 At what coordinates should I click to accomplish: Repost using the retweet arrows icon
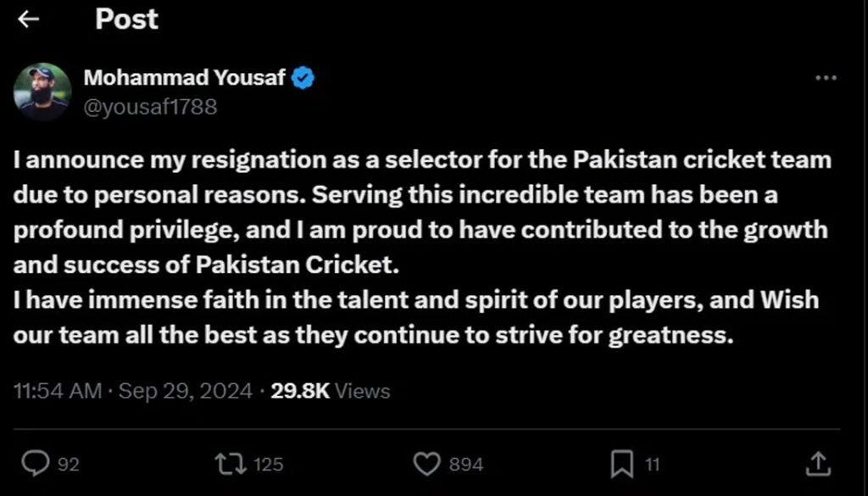click(230, 463)
